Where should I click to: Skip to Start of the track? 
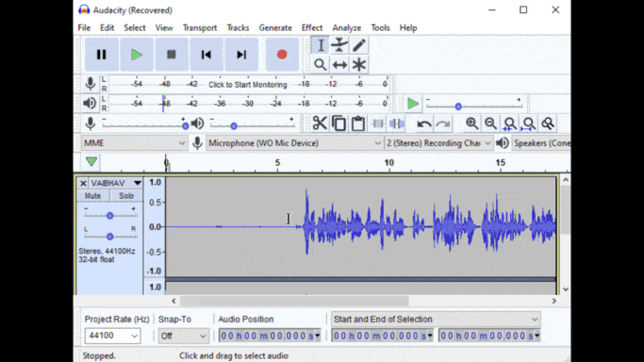pos(206,55)
